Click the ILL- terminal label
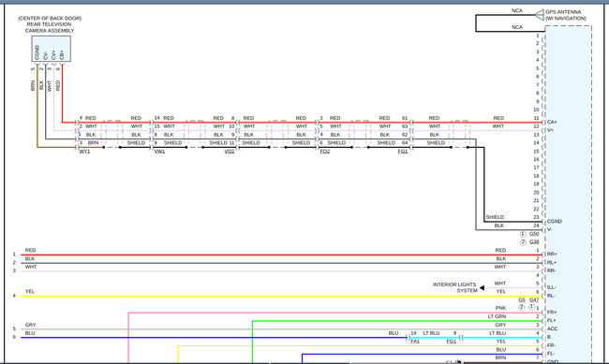609x364 pixels. [x=552, y=287]
